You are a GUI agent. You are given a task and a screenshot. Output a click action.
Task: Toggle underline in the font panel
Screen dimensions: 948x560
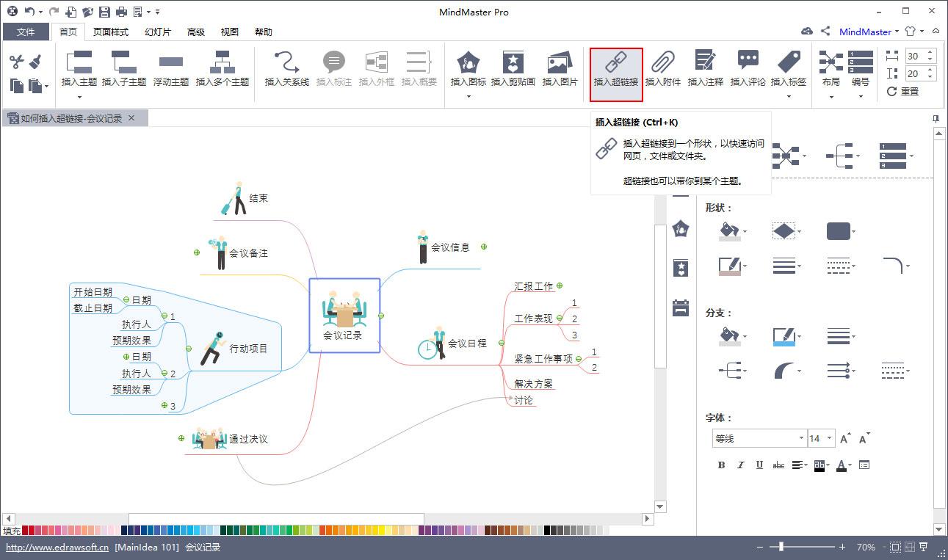759,465
